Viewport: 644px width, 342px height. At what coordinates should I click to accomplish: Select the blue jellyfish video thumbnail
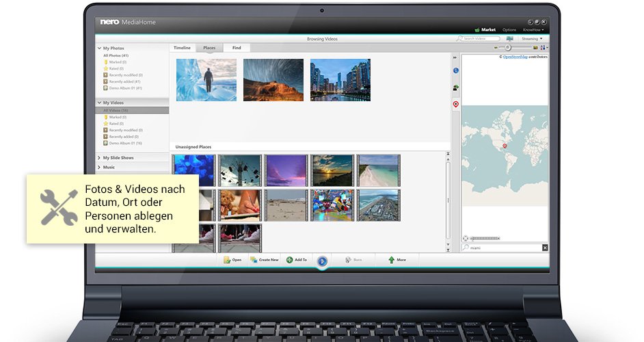(x=194, y=170)
